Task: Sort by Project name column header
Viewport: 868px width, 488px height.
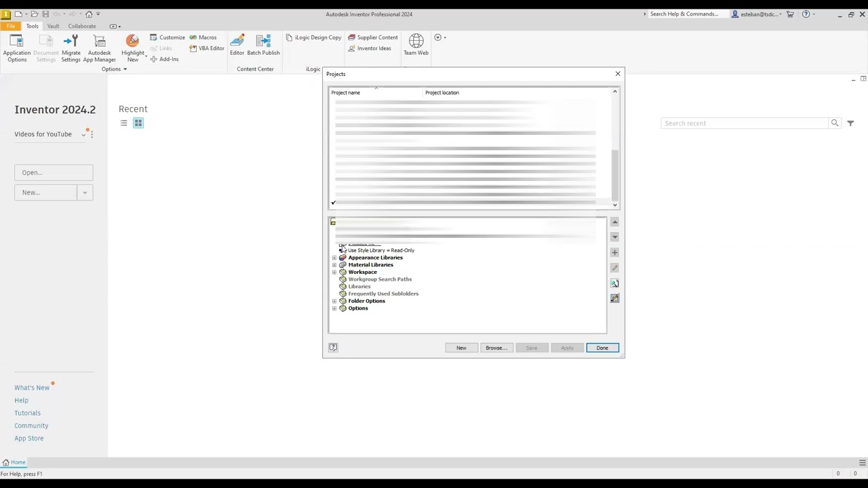Action: pyautogui.click(x=376, y=92)
